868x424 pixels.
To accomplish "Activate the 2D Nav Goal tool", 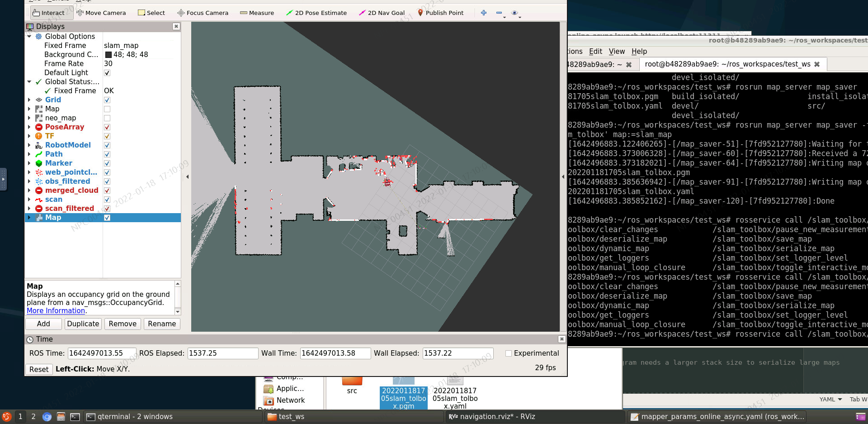I will pyautogui.click(x=381, y=13).
